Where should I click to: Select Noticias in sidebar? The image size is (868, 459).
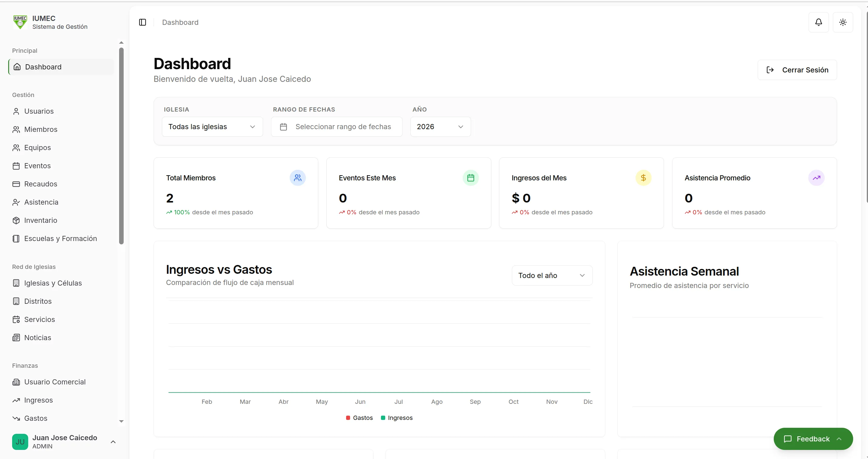61,338
